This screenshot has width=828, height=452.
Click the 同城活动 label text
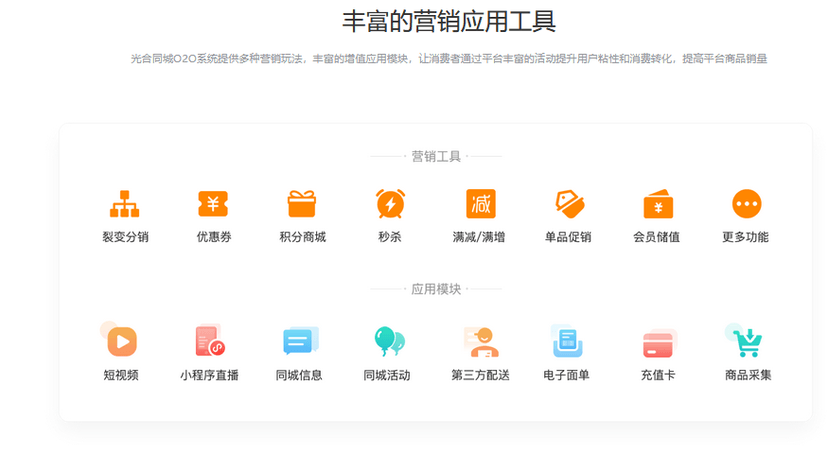coord(387,375)
